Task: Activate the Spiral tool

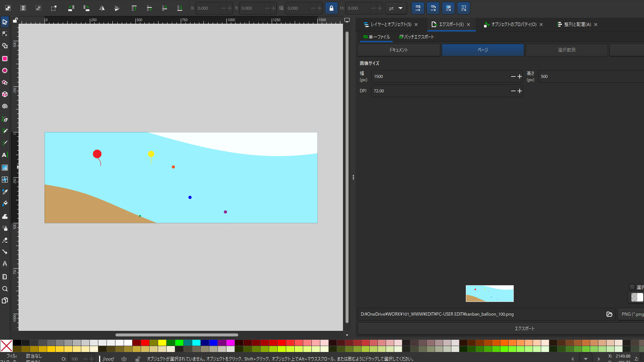Action: [5, 106]
